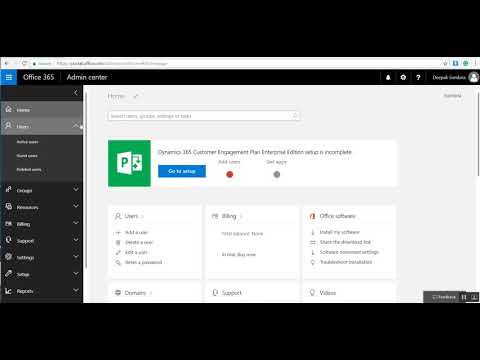The height and width of the screenshot is (360, 480).
Task: Expand the Billing section chevron
Action: (76, 223)
